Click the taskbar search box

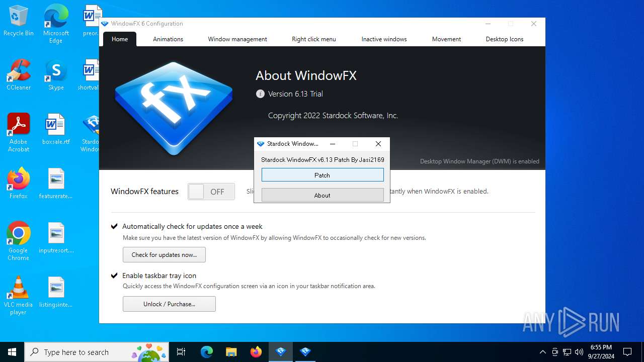(98, 352)
